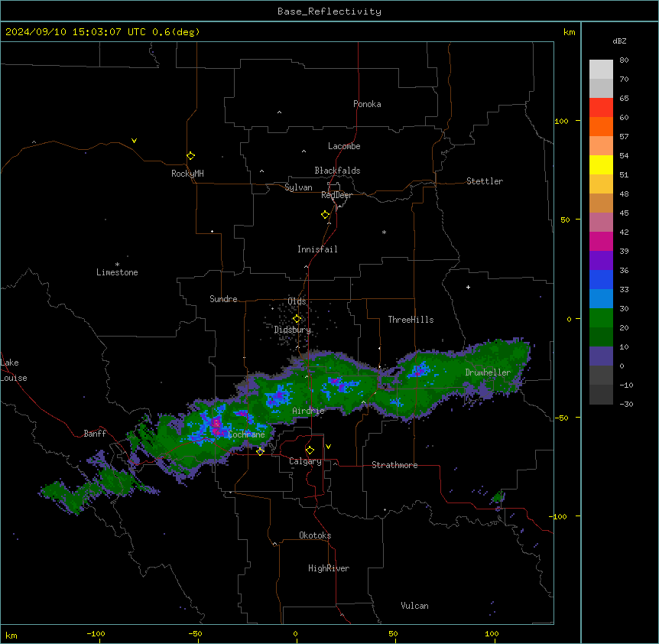Click the 57 to 60 dBZ orange swatch
Viewport: 659px width, 644px height.
click(601, 126)
